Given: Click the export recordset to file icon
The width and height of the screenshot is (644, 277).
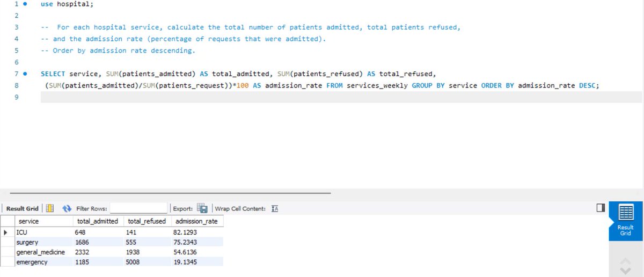Looking at the screenshot, I should click(202, 208).
